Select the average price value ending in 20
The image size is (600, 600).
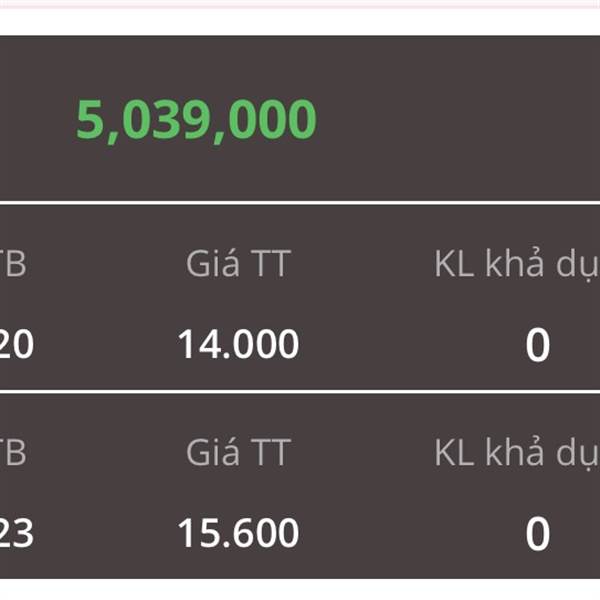tap(16, 345)
